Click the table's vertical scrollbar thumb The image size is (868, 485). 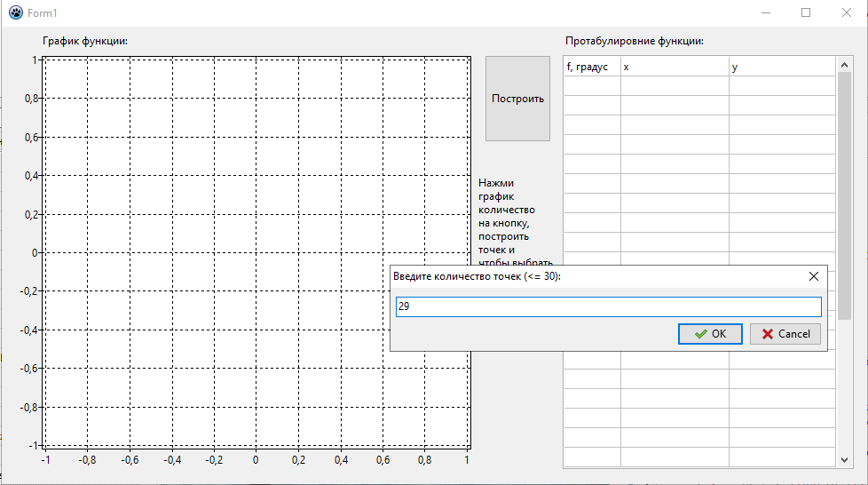pyautogui.click(x=844, y=195)
